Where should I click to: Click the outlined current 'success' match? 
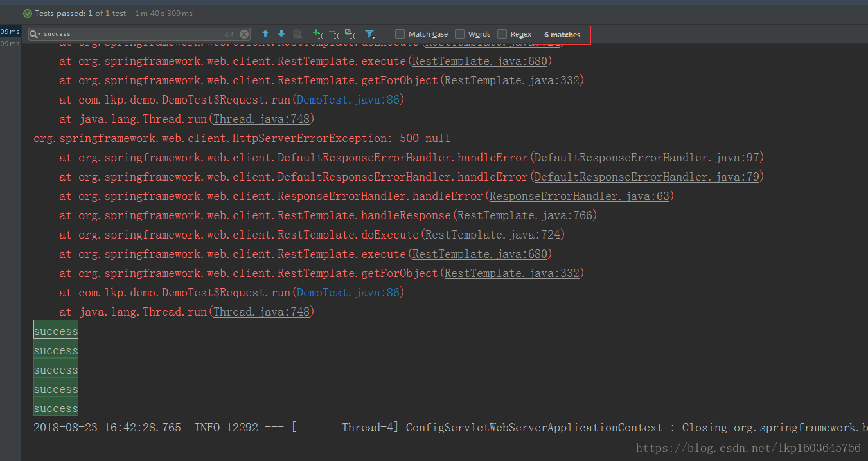(56, 331)
